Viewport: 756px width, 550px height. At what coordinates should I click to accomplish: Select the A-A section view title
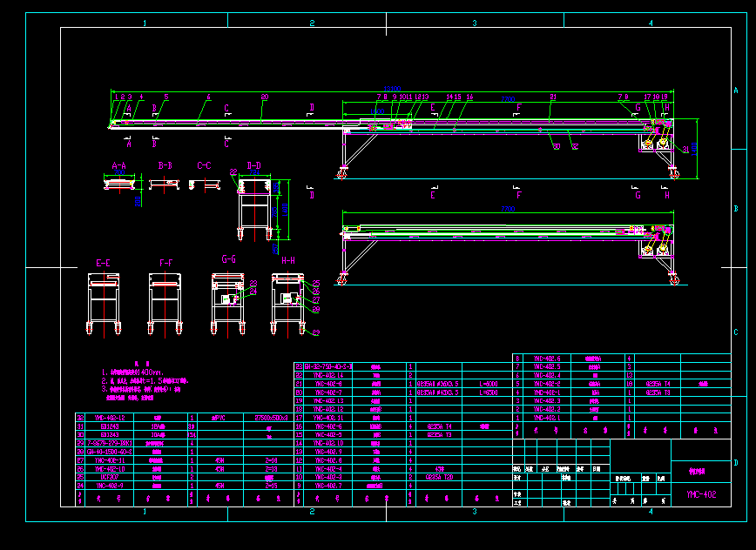click(x=119, y=165)
